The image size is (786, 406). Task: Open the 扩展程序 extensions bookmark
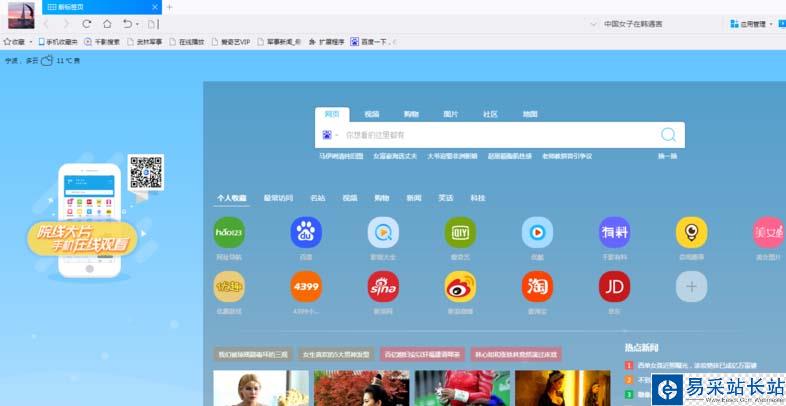327,42
